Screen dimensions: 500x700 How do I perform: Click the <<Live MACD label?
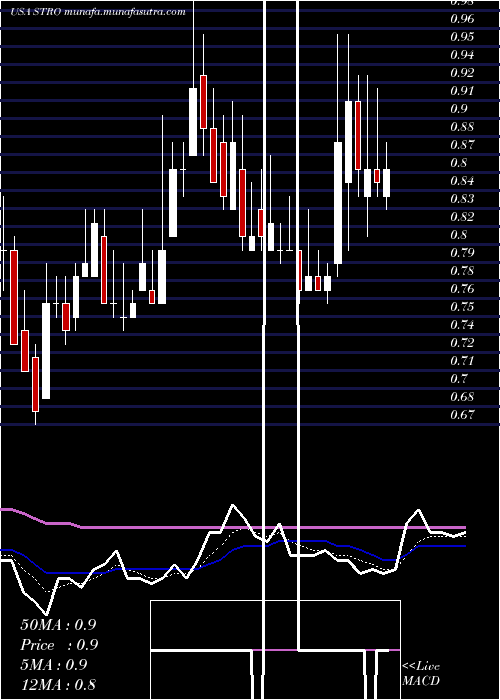point(421,673)
